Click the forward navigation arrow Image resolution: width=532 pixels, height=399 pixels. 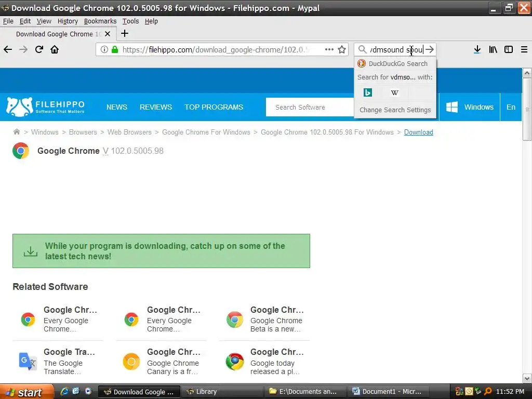[23, 49]
